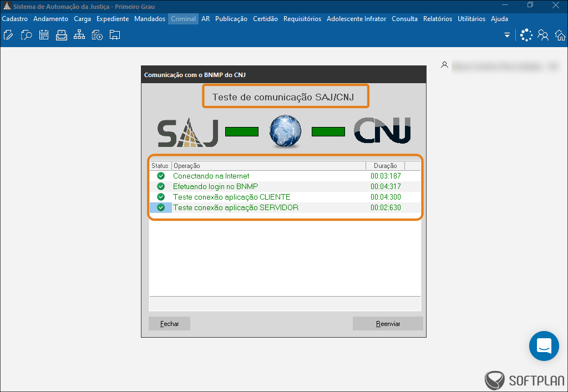Open the Consulta menu
This screenshot has height=392, width=568.
point(404,19)
